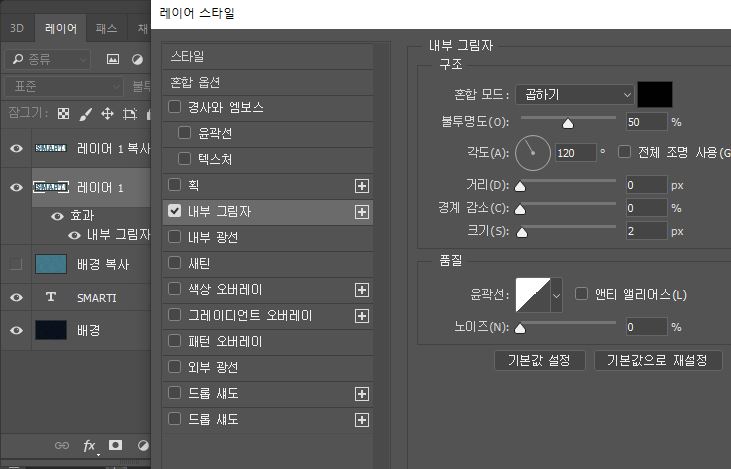Screen dimensions: 731x469
Task: Hide the SMARTI text layer
Action: pyautogui.click(x=16, y=297)
